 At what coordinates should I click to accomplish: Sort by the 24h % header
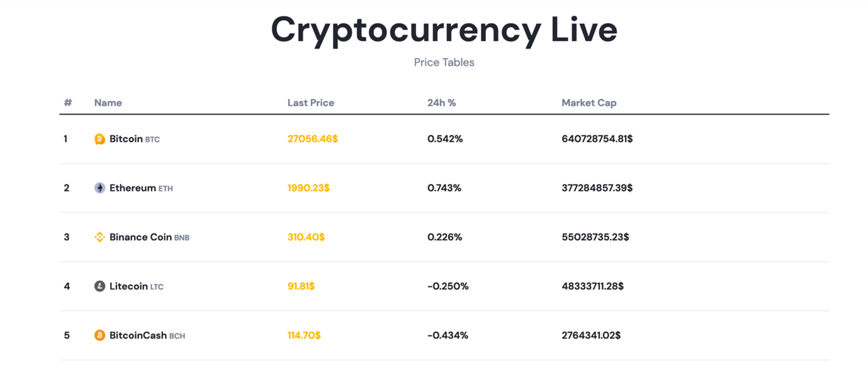442,103
